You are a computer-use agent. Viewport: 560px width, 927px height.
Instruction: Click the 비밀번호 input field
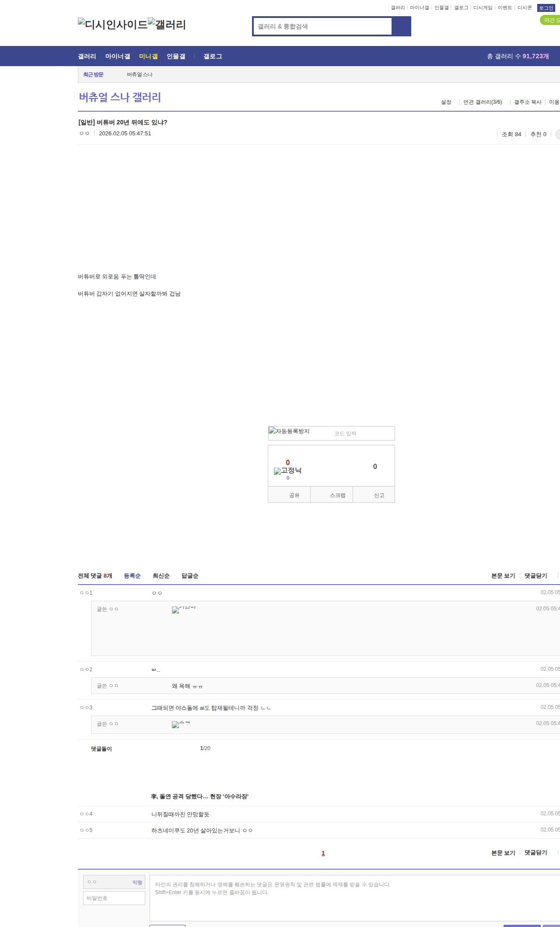114,898
